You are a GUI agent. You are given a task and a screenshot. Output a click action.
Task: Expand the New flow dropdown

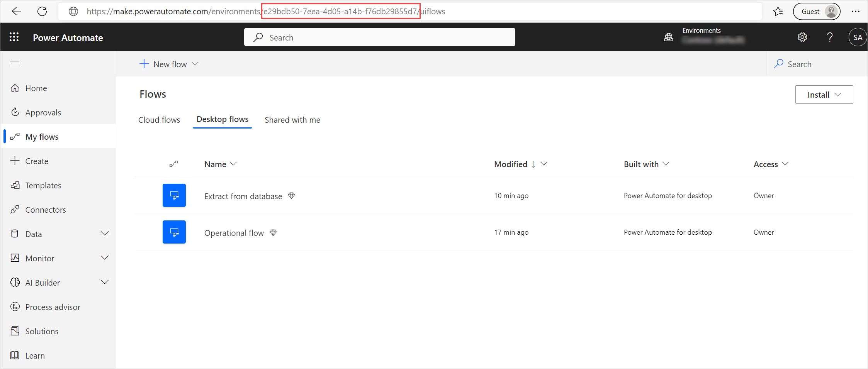click(195, 64)
